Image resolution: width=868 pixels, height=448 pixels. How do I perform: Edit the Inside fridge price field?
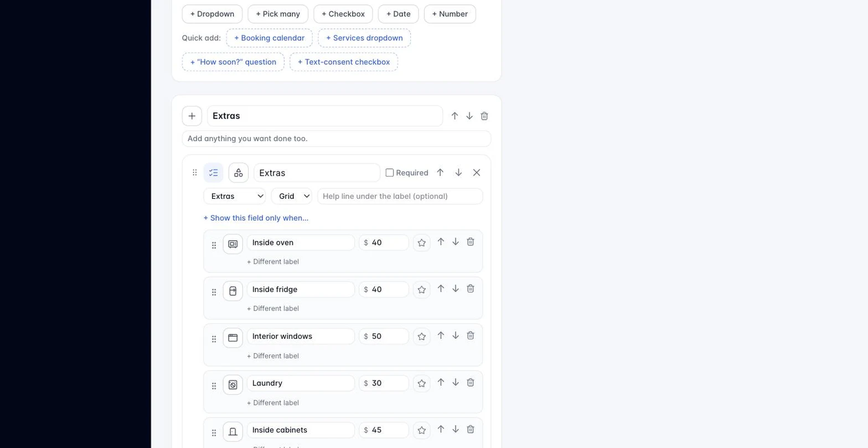pos(384,290)
